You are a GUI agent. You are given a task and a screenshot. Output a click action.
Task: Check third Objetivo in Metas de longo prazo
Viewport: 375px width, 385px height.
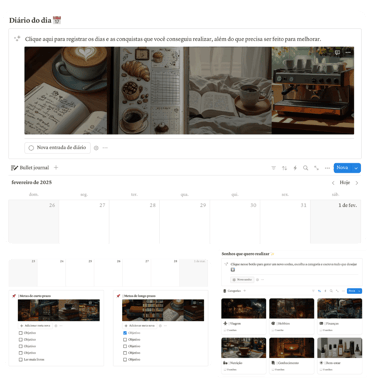point(125,346)
